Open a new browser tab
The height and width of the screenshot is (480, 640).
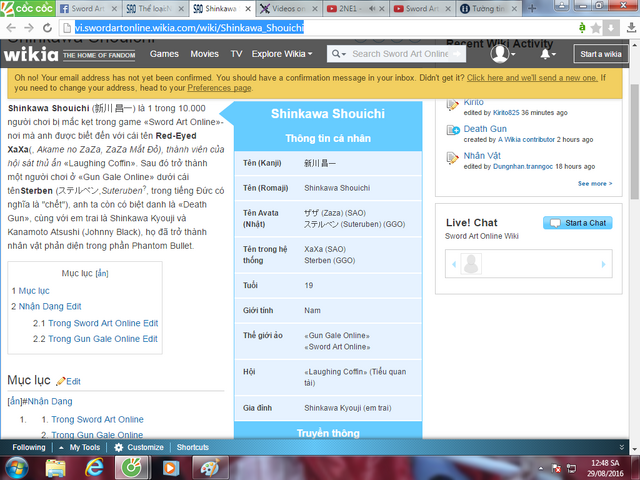pos(532,8)
